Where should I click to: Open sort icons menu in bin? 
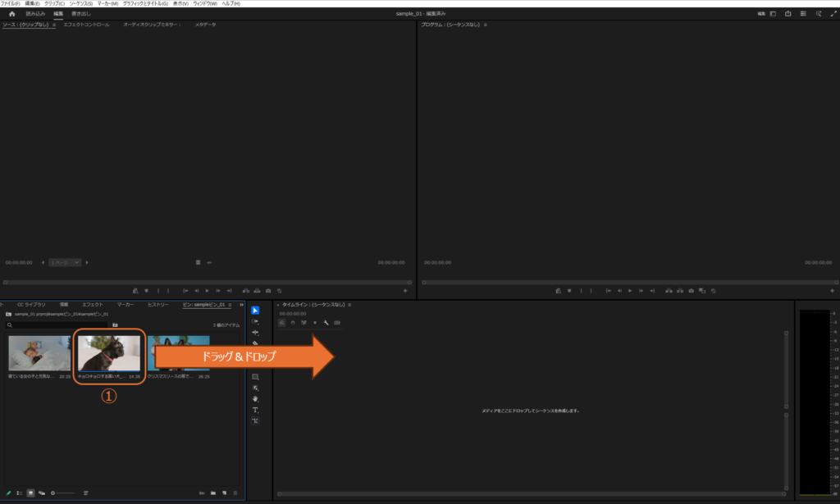pyautogui.click(x=85, y=493)
